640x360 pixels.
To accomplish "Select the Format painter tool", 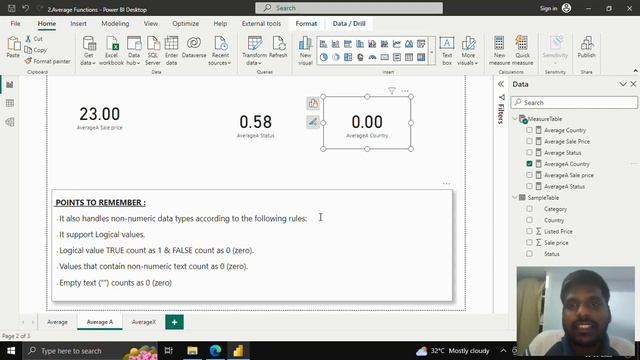I will (x=47, y=61).
